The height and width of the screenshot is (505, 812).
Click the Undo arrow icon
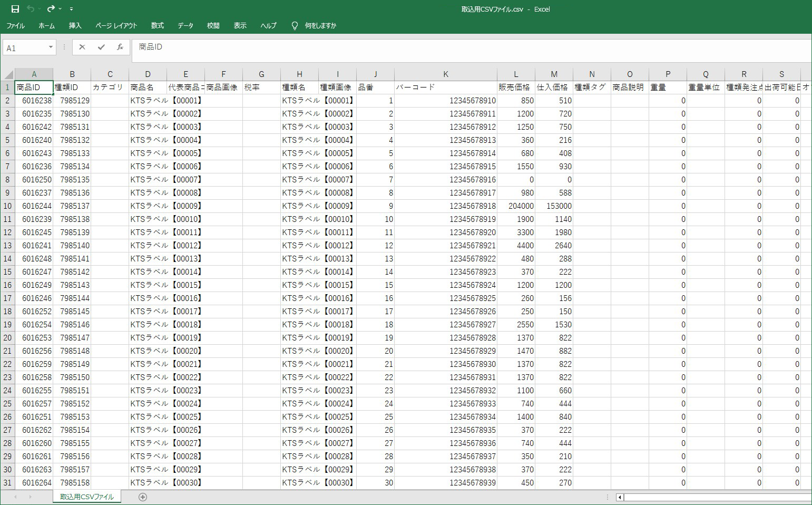(31, 9)
